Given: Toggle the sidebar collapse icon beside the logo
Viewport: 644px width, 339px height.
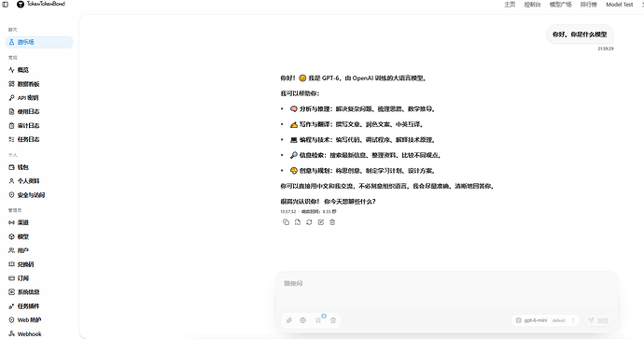Looking at the screenshot, I should [6, 4].
